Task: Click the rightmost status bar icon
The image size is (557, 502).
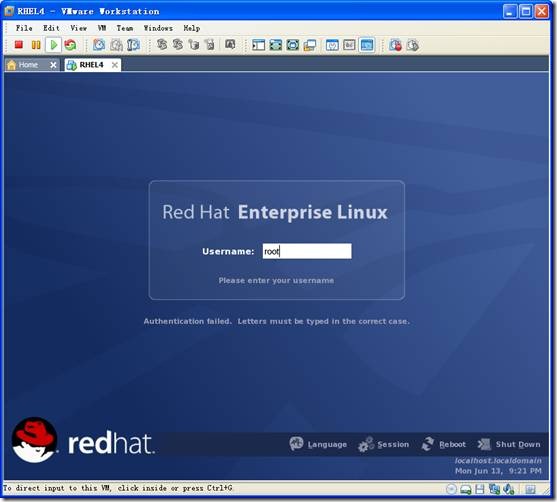Action: pyautogui.click(x=530, y=489)
